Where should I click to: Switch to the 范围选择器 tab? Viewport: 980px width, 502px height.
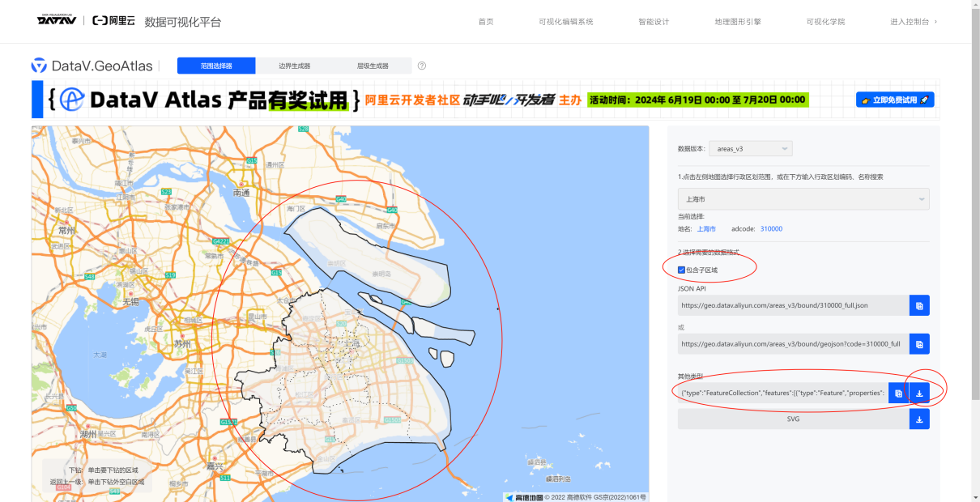point(216,66)
